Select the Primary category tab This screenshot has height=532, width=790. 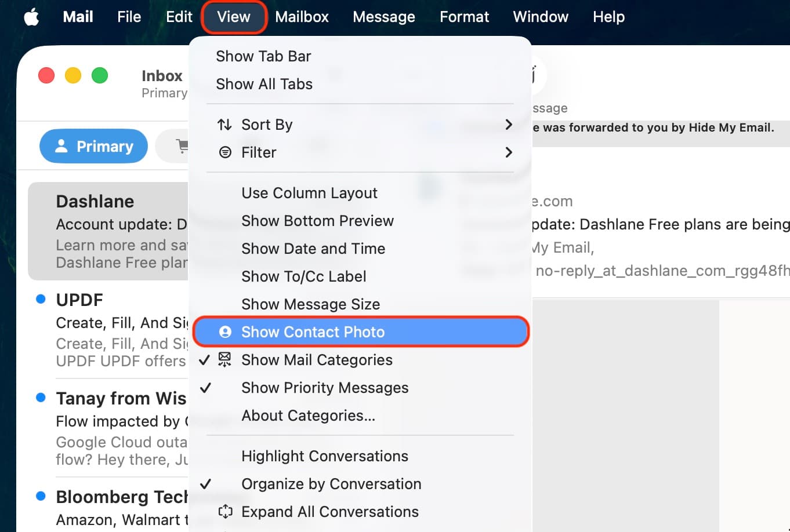coord(93,146)
